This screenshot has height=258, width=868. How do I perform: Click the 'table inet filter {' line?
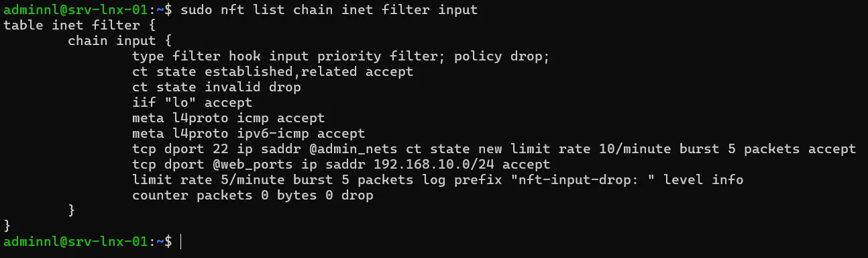(80, 26)
